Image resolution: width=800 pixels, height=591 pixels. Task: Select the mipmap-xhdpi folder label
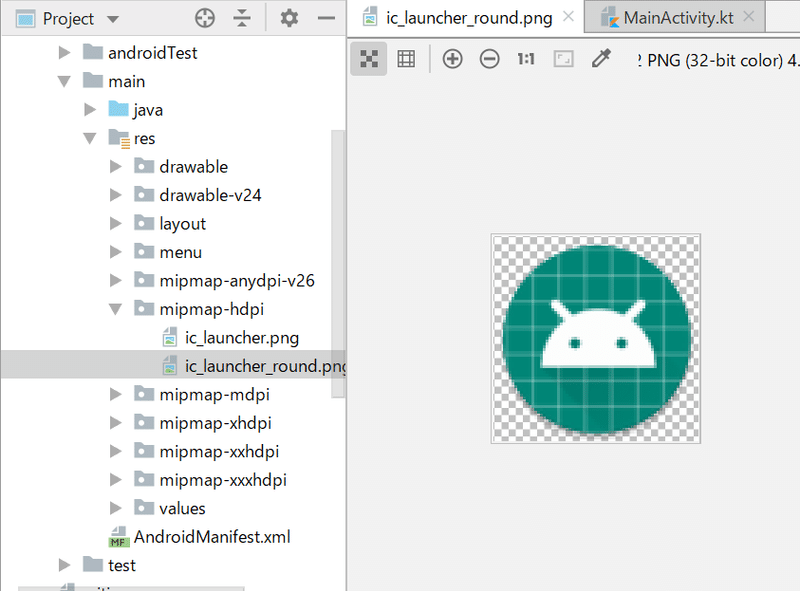pos(215,424)
